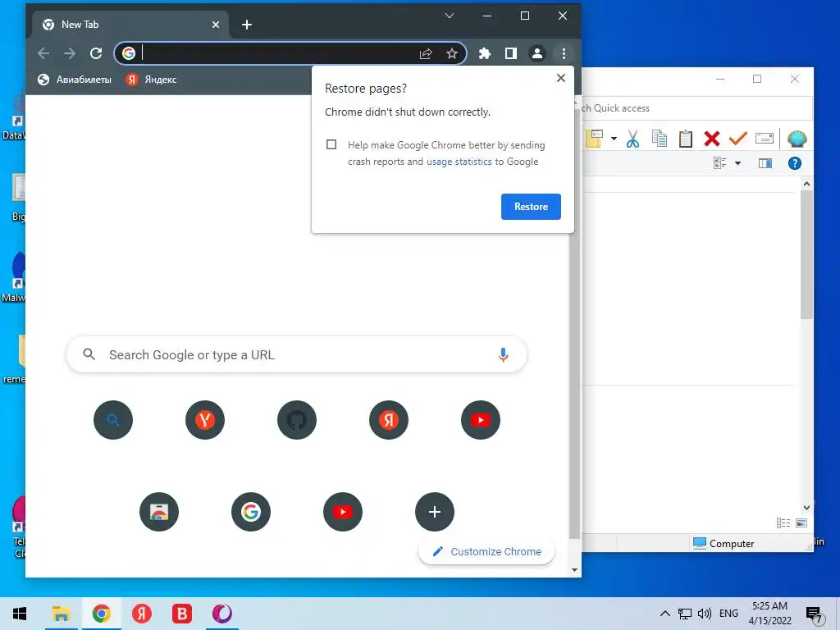Switch Explorer to large thumbnails view icon
840x630 pixels.
[x=801, y=523]
